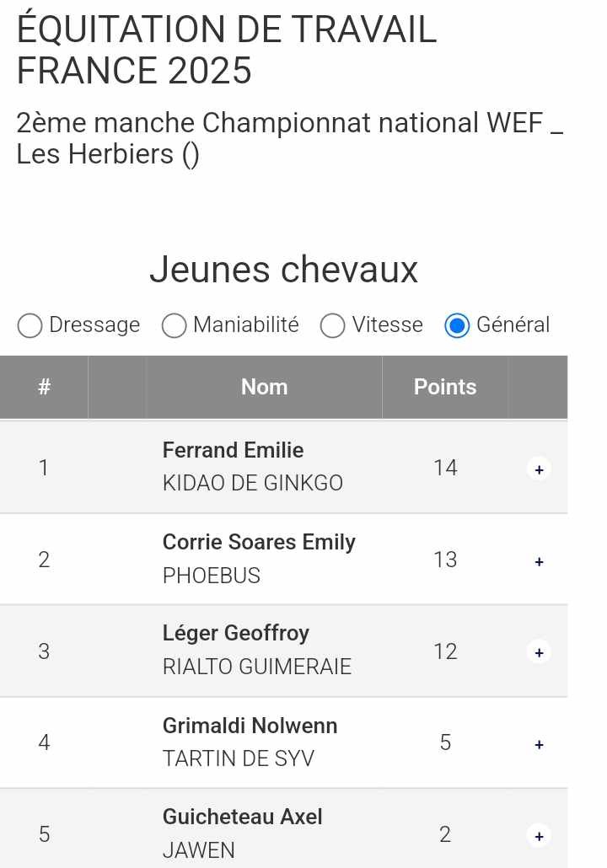Expand details for Léger Geoffroy row
Viewport: 607px width, 868px height.
point(539,651)
